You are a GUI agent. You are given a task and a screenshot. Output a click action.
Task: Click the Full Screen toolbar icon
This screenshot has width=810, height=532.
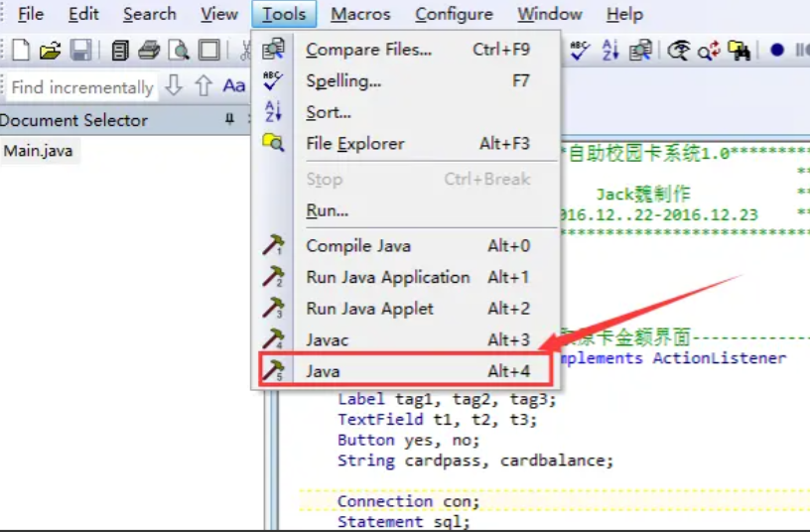coord(209,51)
